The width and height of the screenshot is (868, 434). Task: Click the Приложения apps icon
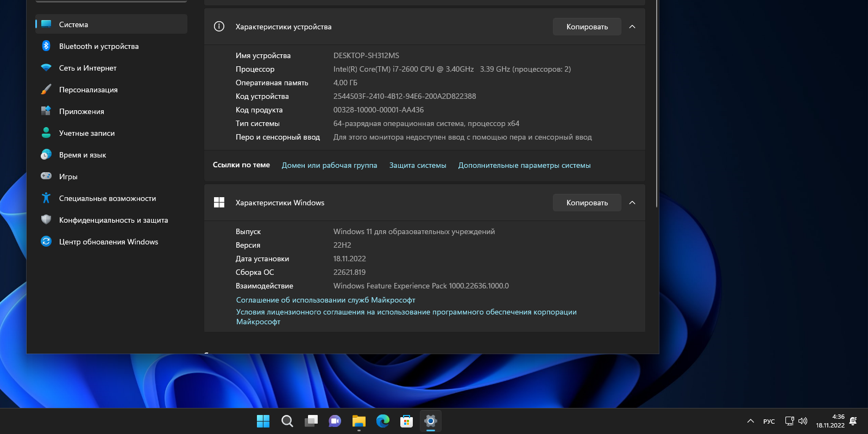pyautogui.click(x=46, y=111)
